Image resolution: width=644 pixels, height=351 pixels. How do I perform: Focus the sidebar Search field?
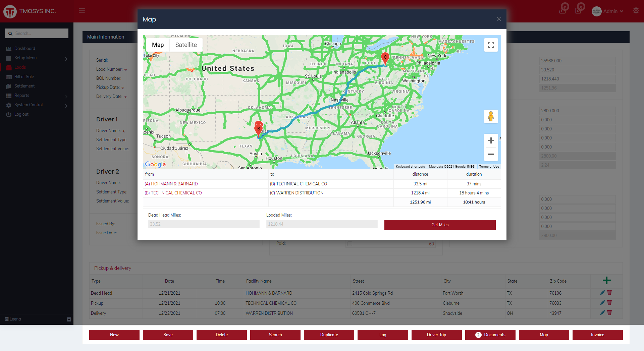[x=37, y=34]
